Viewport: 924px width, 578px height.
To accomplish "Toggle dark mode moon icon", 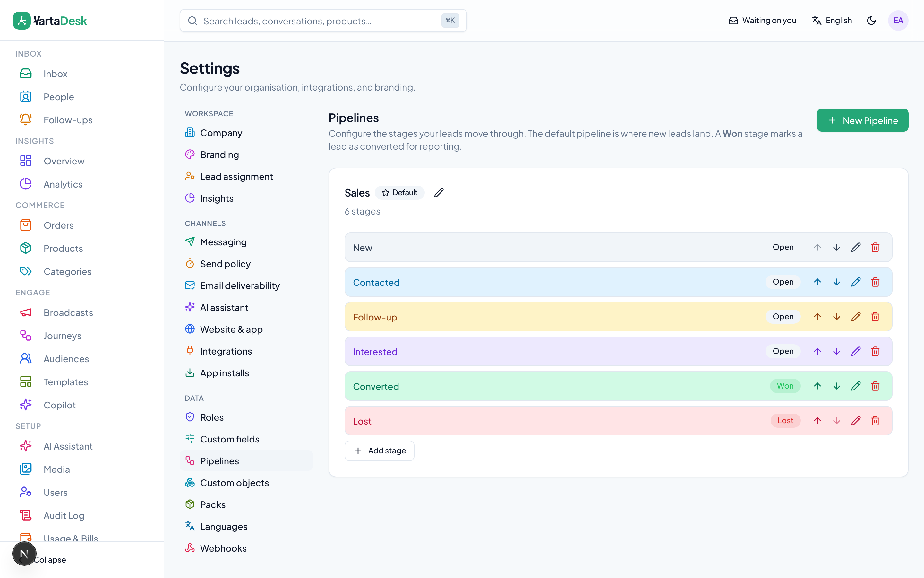I will pyautogui.click(x=871, y=21).
